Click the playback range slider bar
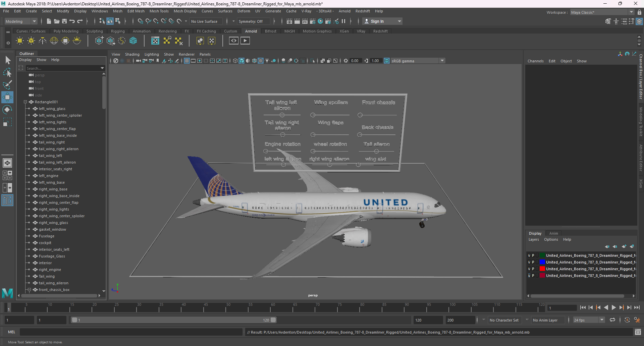 pos(174,320)
